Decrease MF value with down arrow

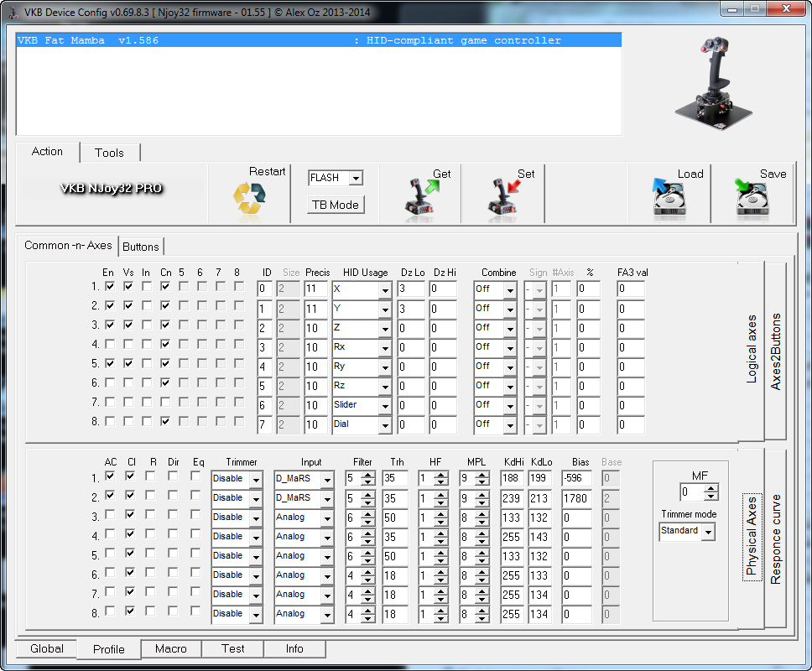[711, 496]
